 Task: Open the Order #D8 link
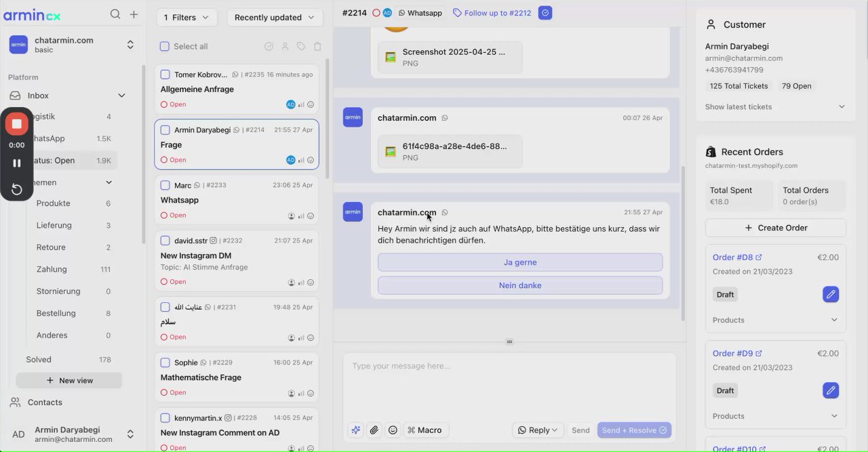point(737,258)
